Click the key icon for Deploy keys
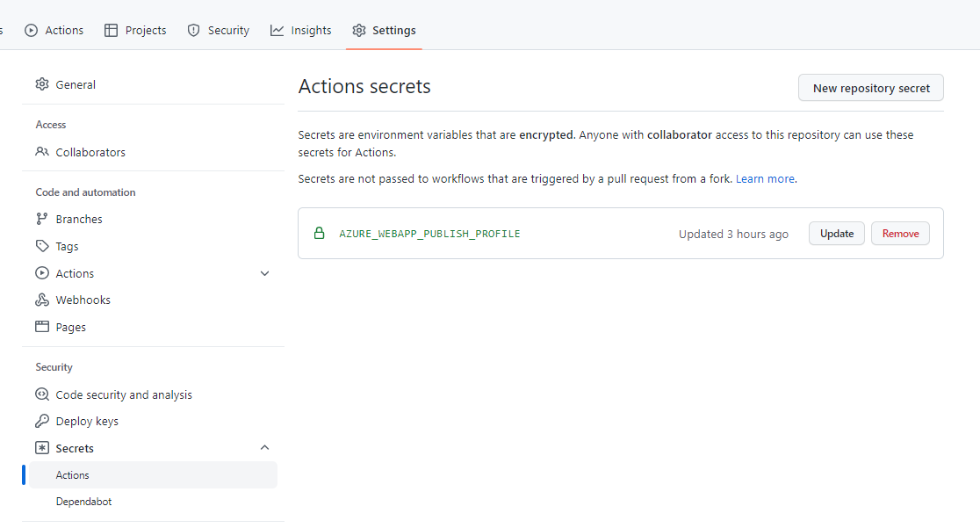Viewport: 980px width, 528px height. 42,421
